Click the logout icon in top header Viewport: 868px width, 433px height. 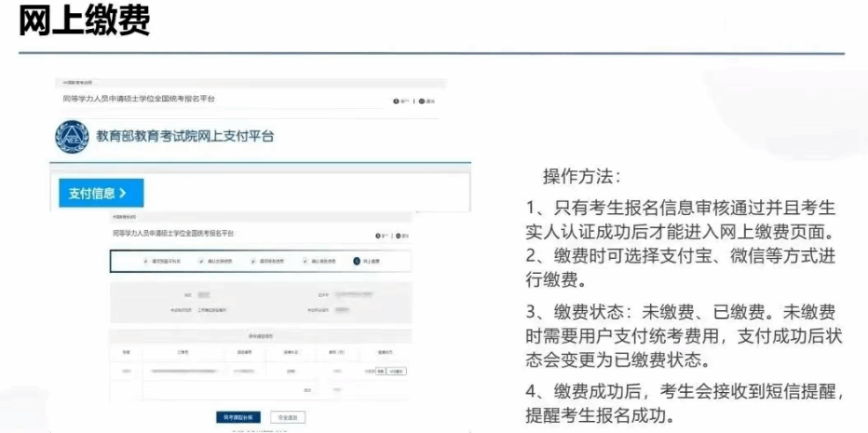(x=421, y=101)
